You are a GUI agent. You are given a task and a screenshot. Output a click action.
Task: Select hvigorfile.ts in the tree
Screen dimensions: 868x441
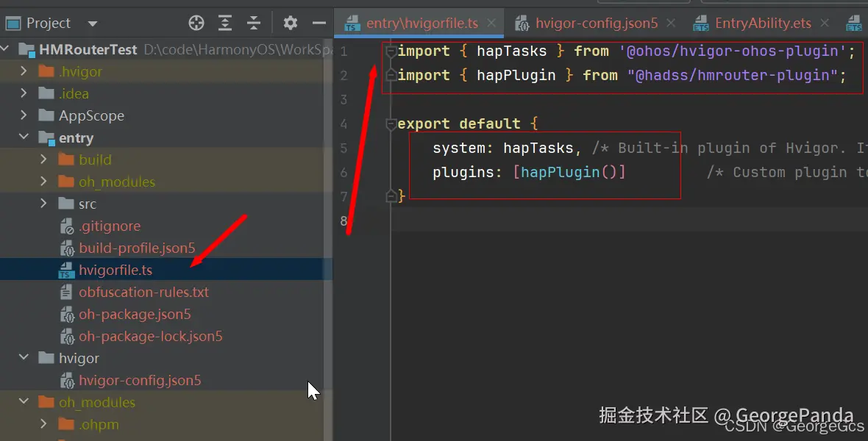[x=115, y=270]
